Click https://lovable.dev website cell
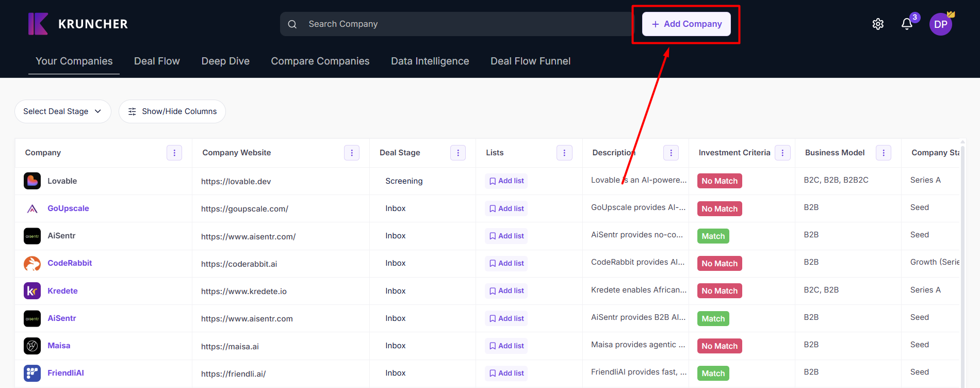This screenshot has width=980, height=388. [236, 182]
